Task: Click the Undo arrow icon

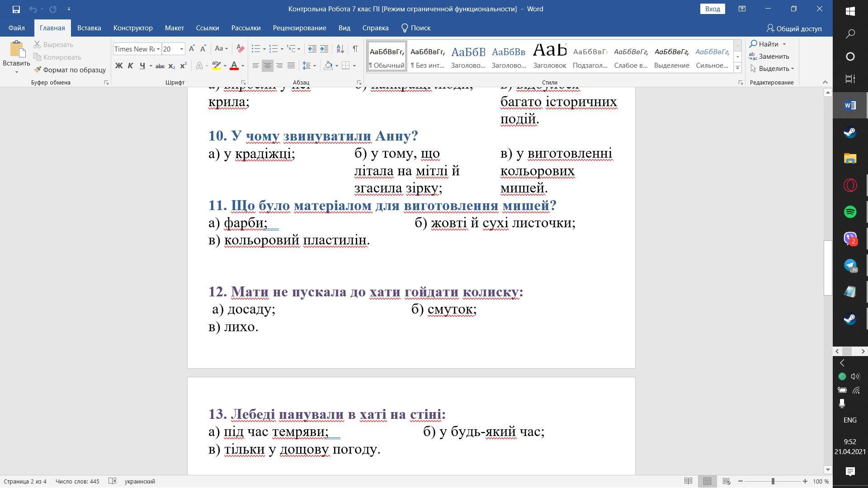Action: 33,9
